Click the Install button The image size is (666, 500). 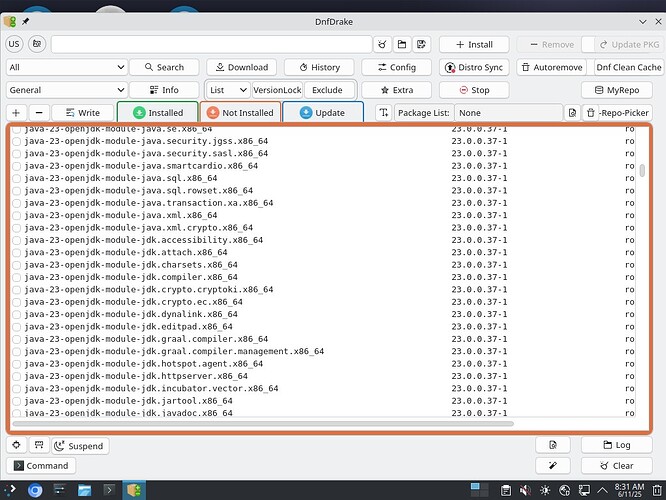[474, 45]
